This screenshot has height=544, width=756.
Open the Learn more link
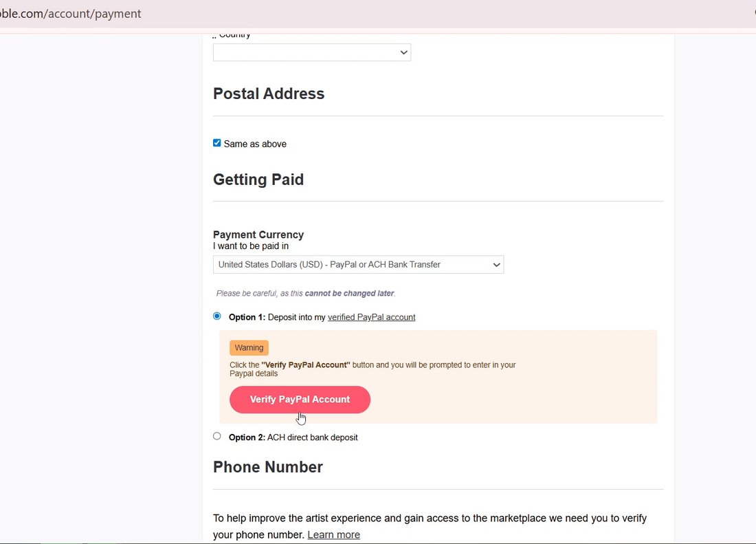(x=333, y=535)
